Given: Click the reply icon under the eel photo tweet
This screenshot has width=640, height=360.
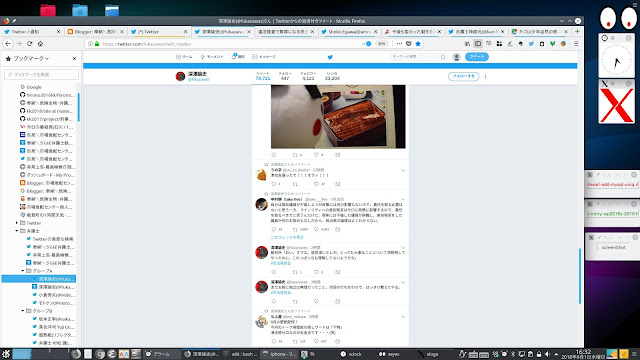Looking at the screenshot, I should [274, 155].
